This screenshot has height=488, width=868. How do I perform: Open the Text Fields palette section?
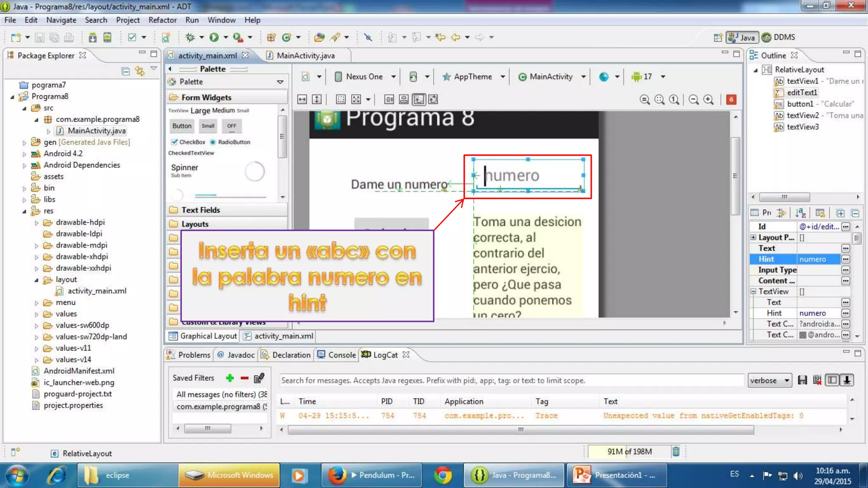coord(200,210)
